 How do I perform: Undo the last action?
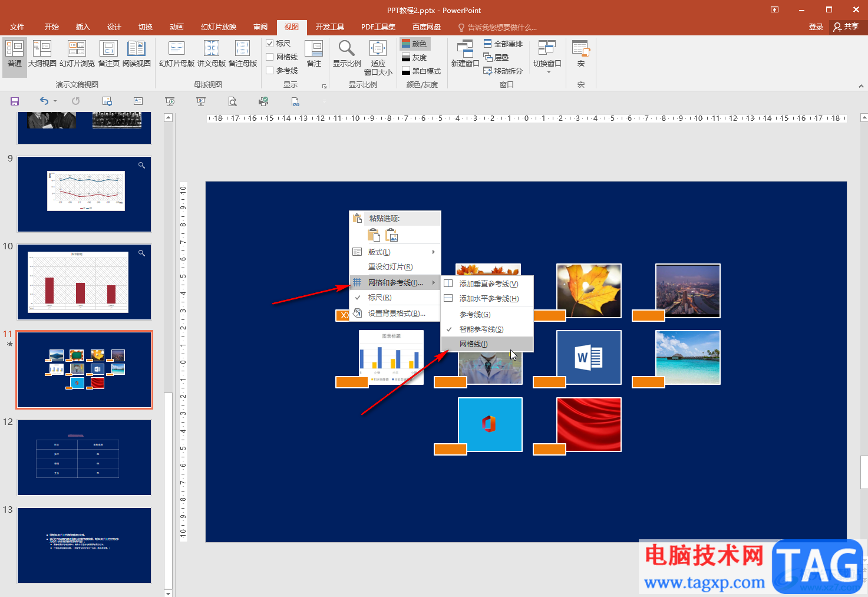(44, 101)
